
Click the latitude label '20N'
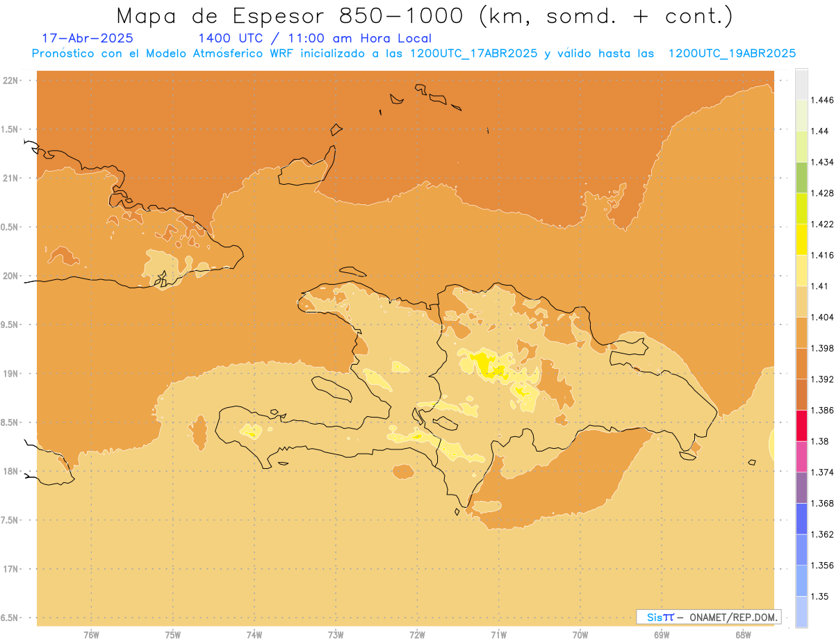click(12, 276)
